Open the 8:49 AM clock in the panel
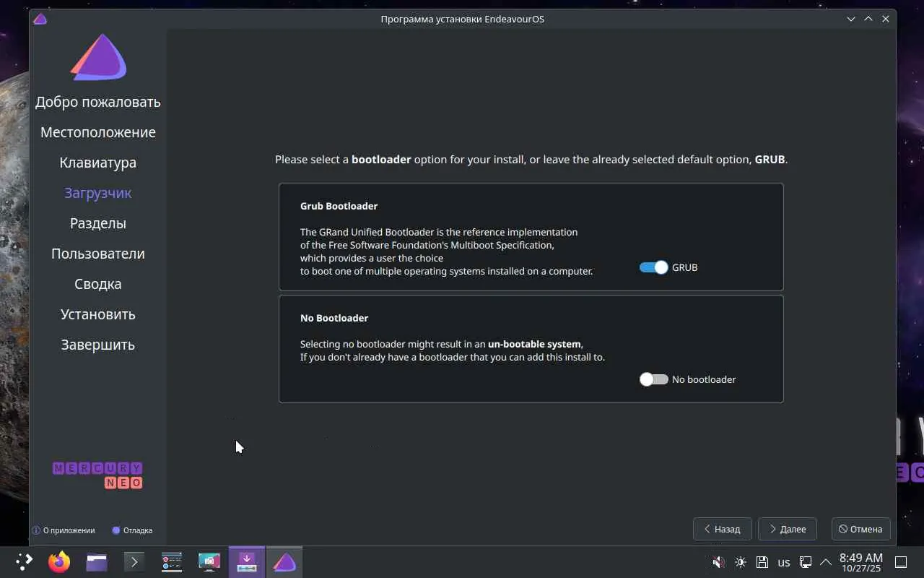 click(x=861, y=562)
